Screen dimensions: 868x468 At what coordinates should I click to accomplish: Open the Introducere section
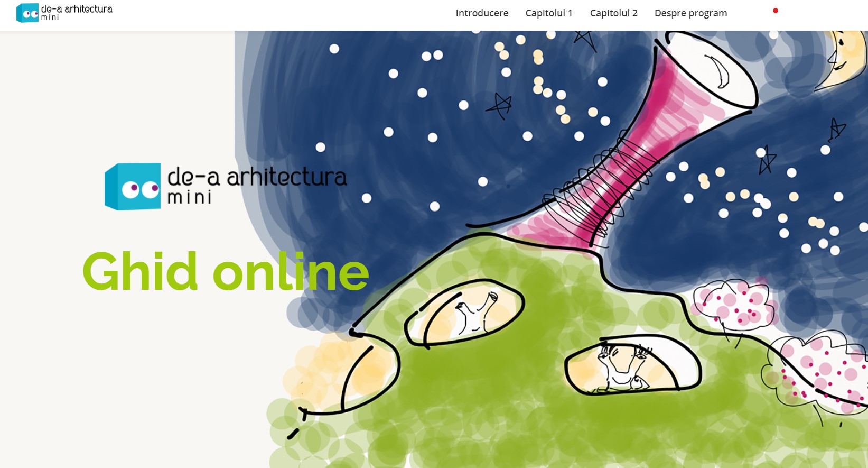[x=482, y=13]
